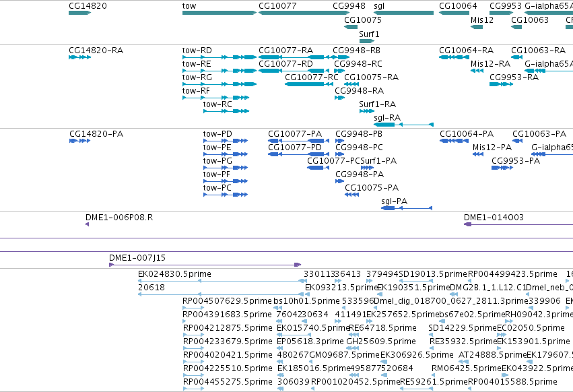Select the CG10075-PA protein label

[x=372, y=188]
